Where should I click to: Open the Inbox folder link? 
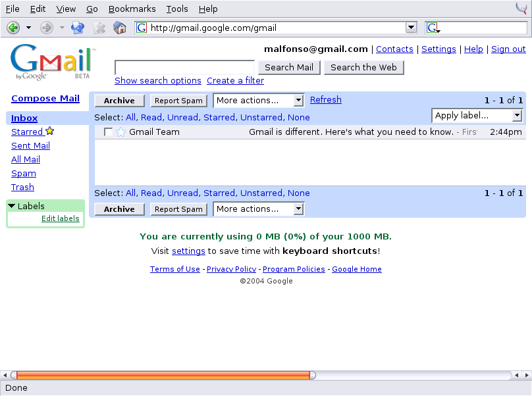(24, 118)
